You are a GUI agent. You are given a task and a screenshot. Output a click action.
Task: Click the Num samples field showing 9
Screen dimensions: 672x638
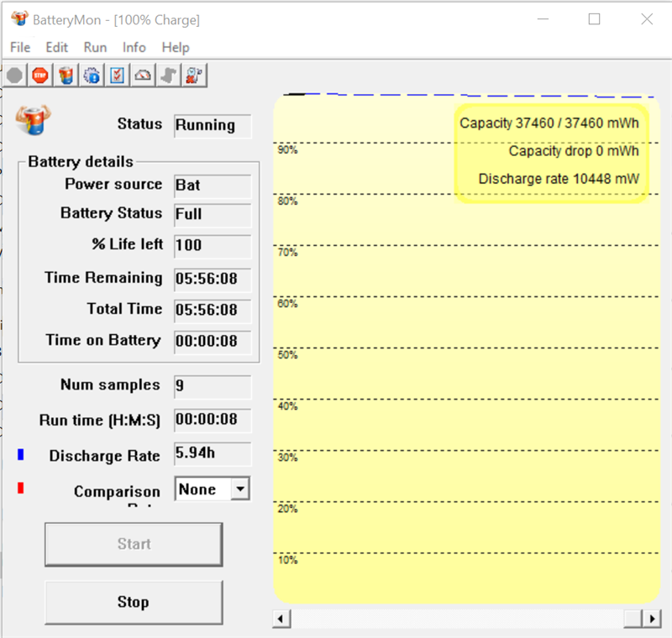[x=213, y=386]
